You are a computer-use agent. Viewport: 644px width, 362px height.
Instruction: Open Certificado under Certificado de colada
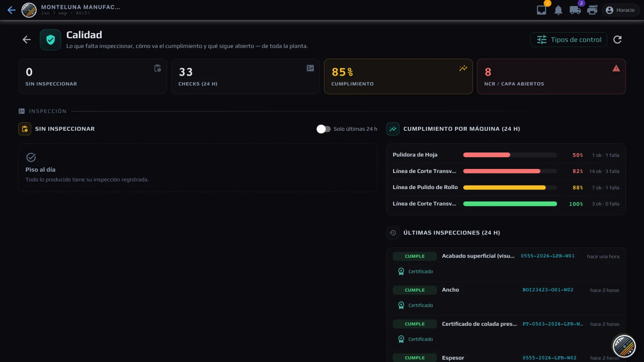click(x=415, y=339)
